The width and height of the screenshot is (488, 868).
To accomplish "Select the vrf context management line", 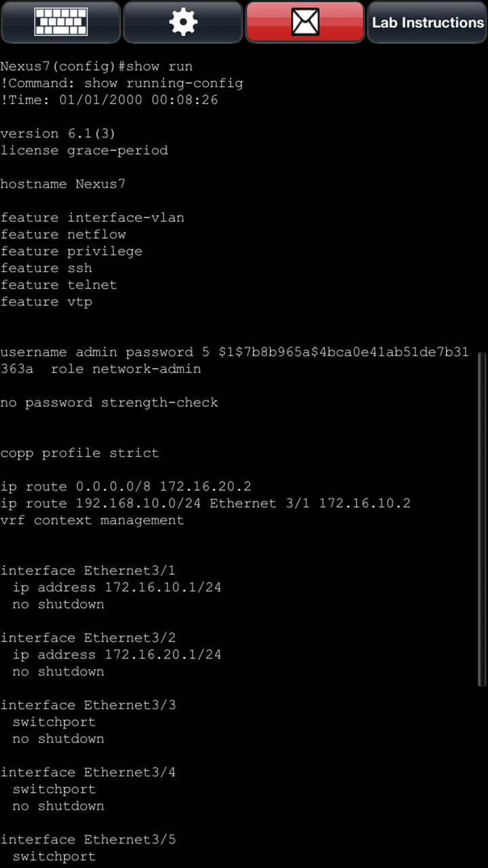I will (x=93, y=520).
